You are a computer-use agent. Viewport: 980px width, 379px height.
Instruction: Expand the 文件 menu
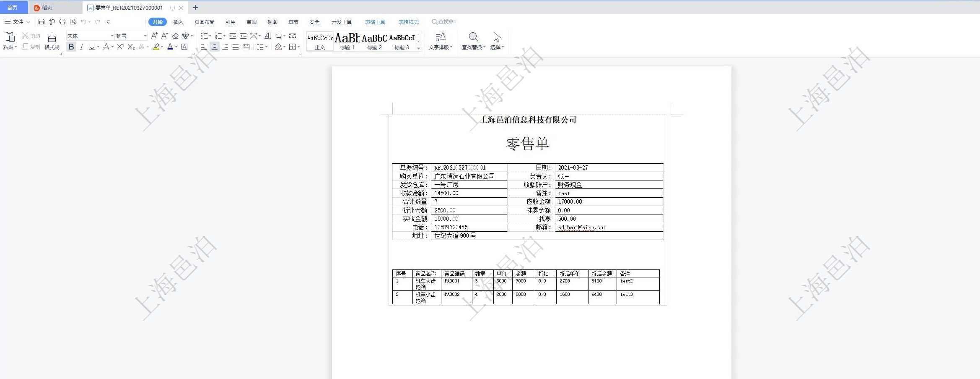tap(18, 22)
